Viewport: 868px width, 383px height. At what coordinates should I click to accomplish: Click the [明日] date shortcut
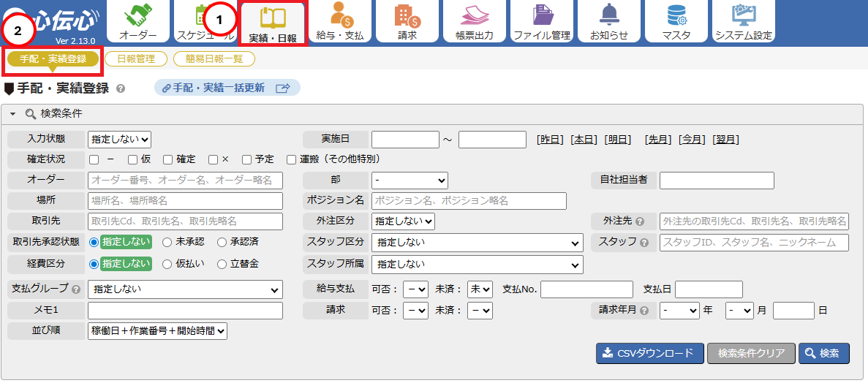[618, 140]
